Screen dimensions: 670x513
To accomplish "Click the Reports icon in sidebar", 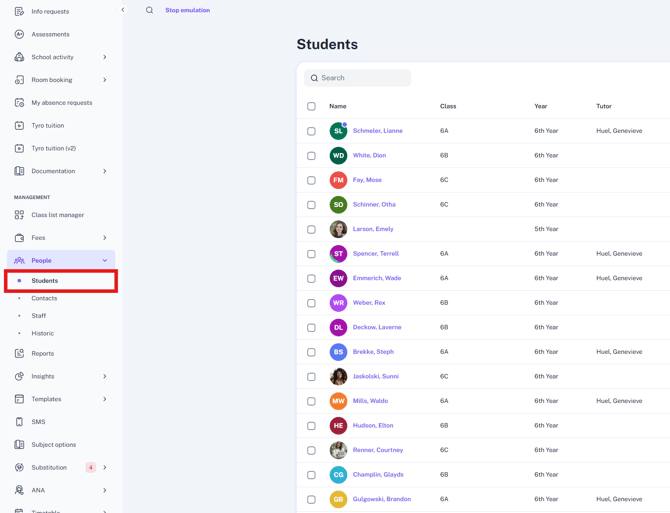I will click(19, 353).
